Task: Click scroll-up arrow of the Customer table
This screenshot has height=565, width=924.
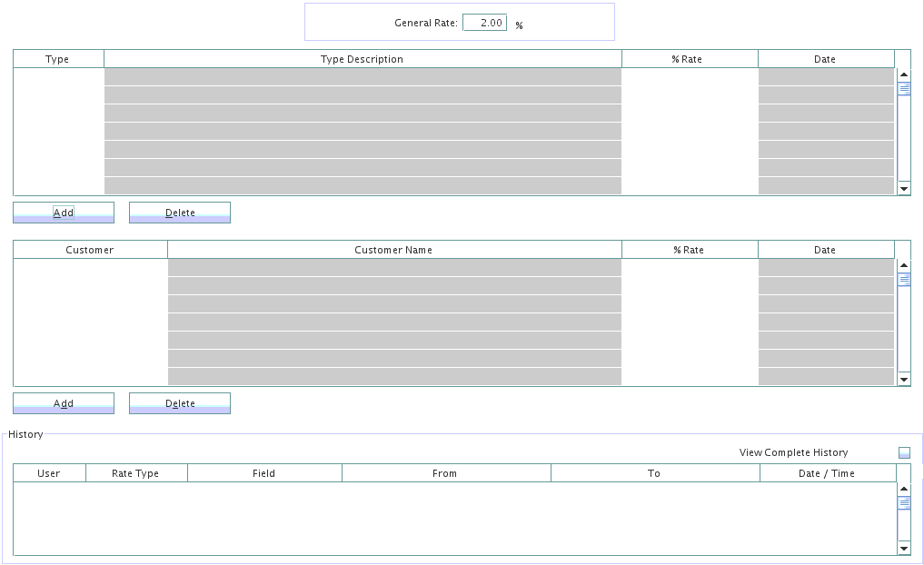Action: coord(904,266)
